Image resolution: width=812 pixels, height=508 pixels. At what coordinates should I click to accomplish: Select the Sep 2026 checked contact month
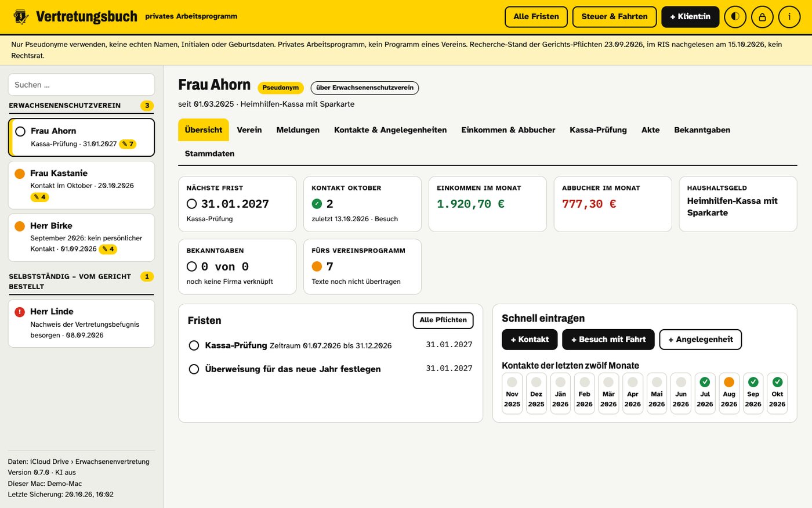(753, 393)
